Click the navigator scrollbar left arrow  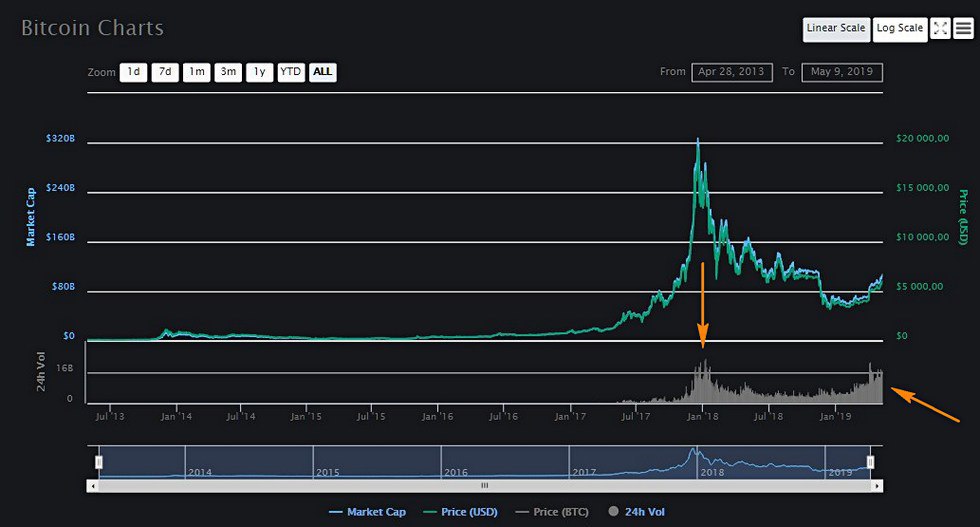[93, 486]
